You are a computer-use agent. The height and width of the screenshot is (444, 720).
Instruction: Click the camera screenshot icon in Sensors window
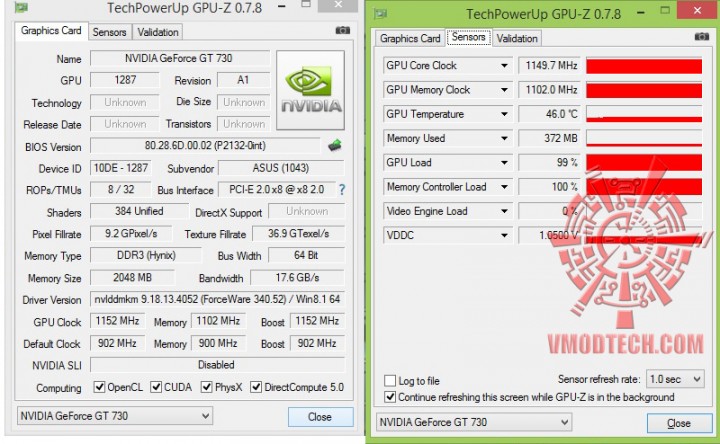(x=701, y=36)
